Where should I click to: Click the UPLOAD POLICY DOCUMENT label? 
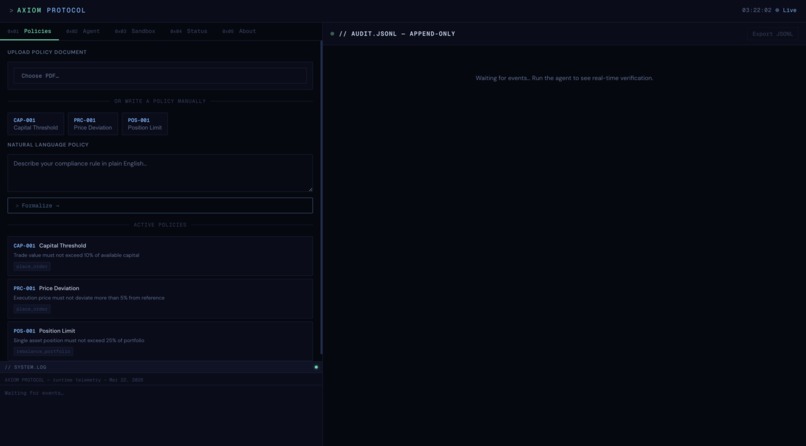(x=47, y=52)
